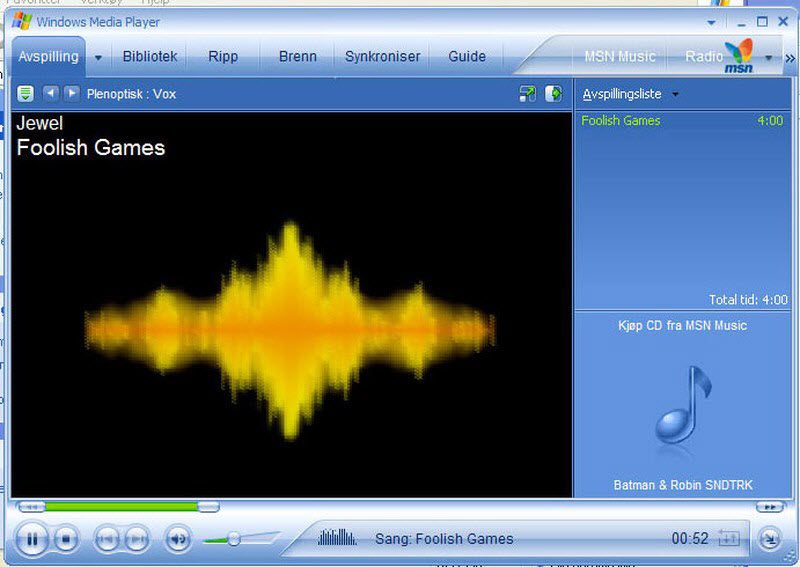Skip to the previous track
The width and height of the screenshot is (800, 567).
pyautogui.click(x=107, y=539)
